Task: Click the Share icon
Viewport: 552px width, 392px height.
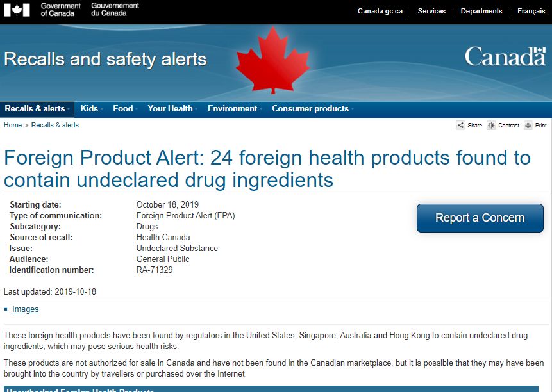Action: tap(460, 125)
